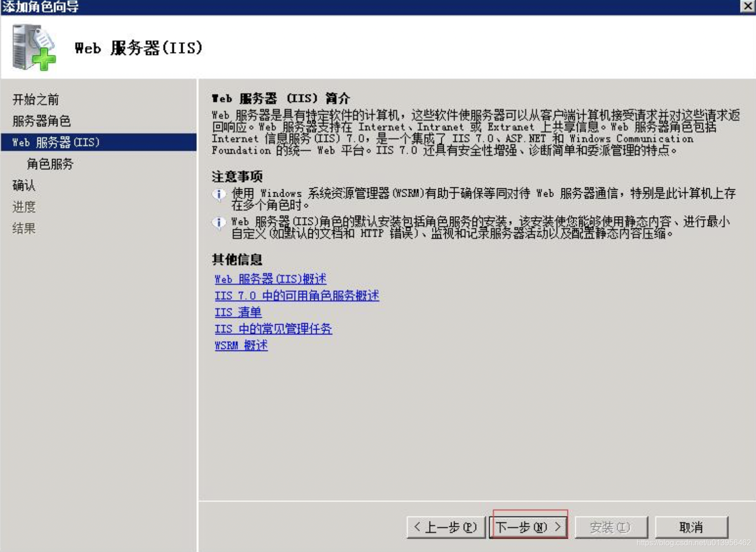Go to the 开始之前 step

click(x=36, y=100)
